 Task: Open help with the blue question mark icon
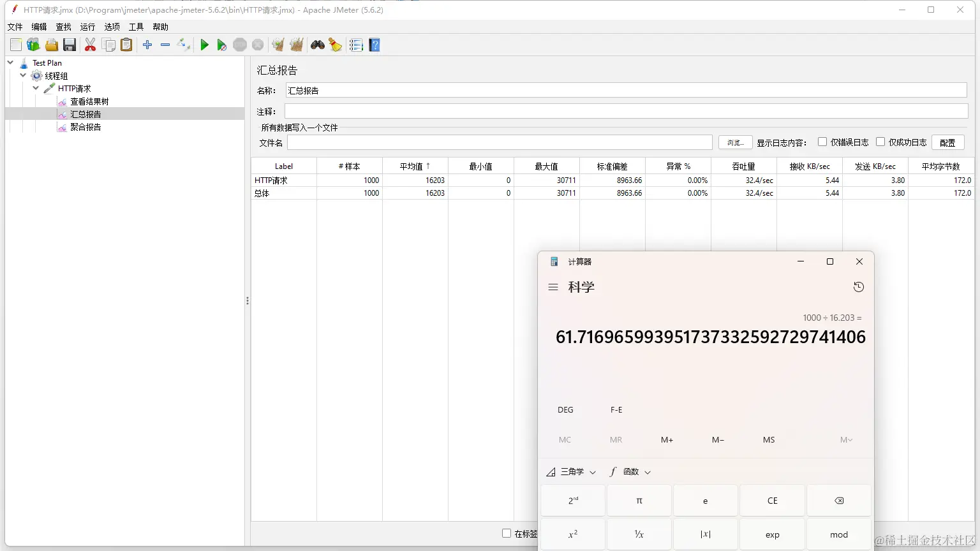click(x=375, y=45)
